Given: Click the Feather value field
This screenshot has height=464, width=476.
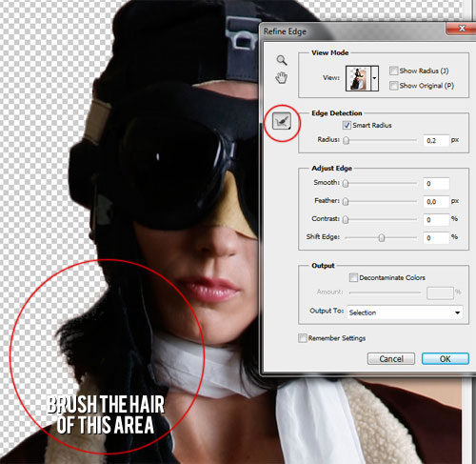Looking at the screenshot, I should pyautogui.click(x=436, y=201).
